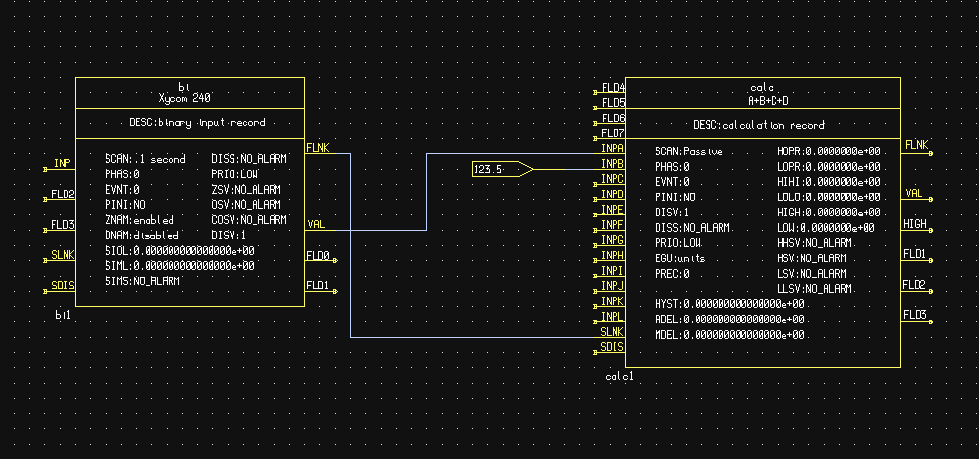Select the LOLO field in calc

click(x=829, y=198)
